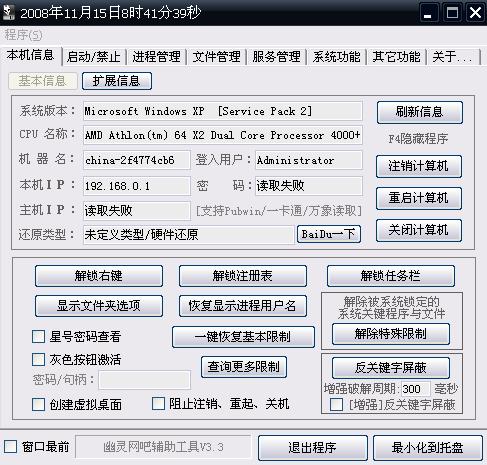Image resolution: width=487 pixels, height=465 pixels.
Task: Show 扩展信息 panel
Action: 117,81
